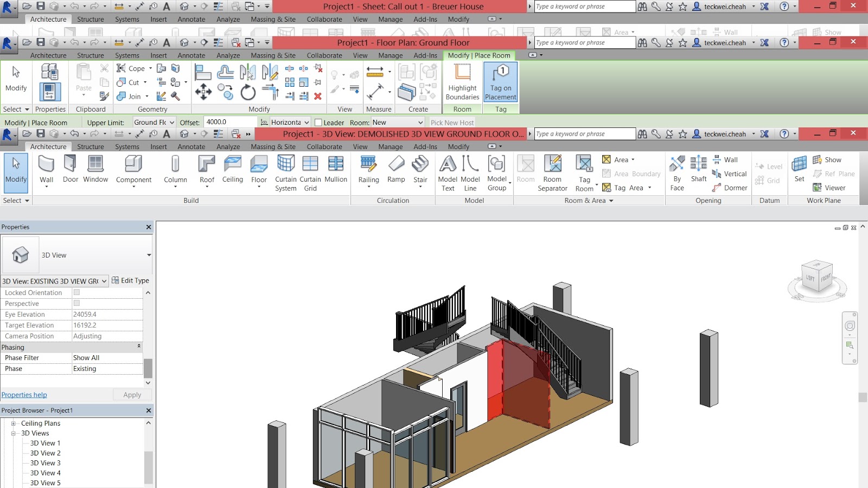This screenshot has height=488, width=868.
Task: Open Manage tab in Floor Plan window
Action: coord(391,55)
